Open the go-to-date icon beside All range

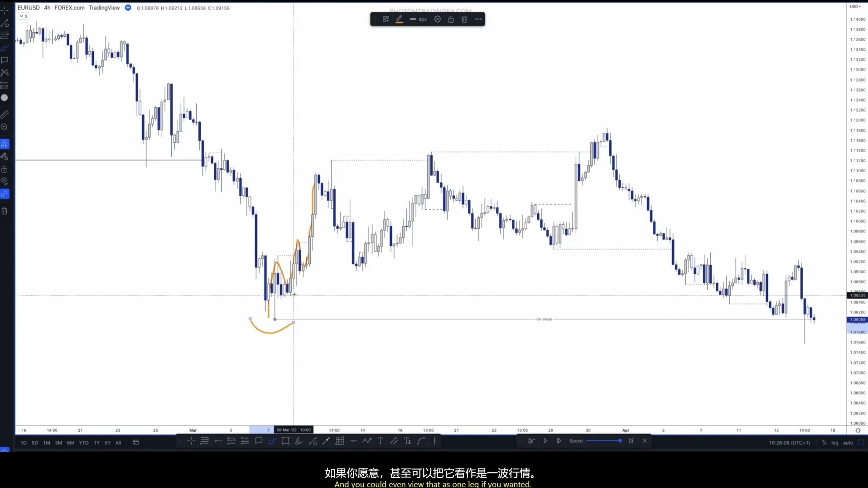(135, 443)
